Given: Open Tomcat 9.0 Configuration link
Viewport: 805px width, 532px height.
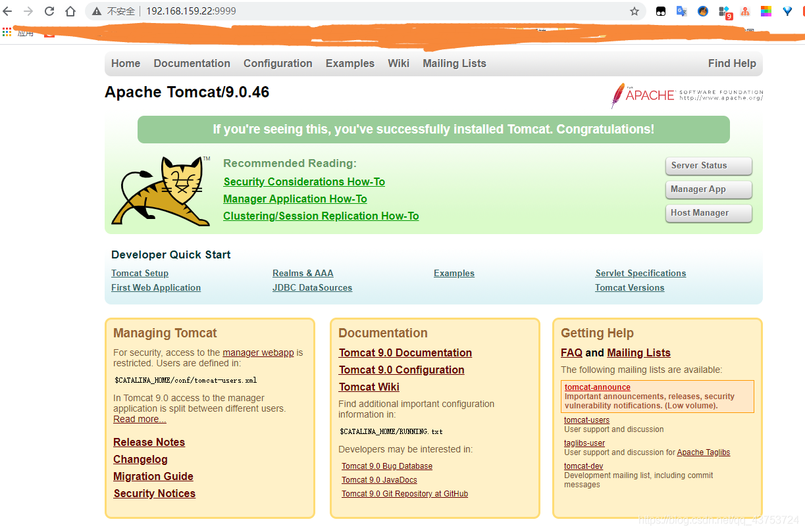Looking at the screenshot, I should pos(402,370).
